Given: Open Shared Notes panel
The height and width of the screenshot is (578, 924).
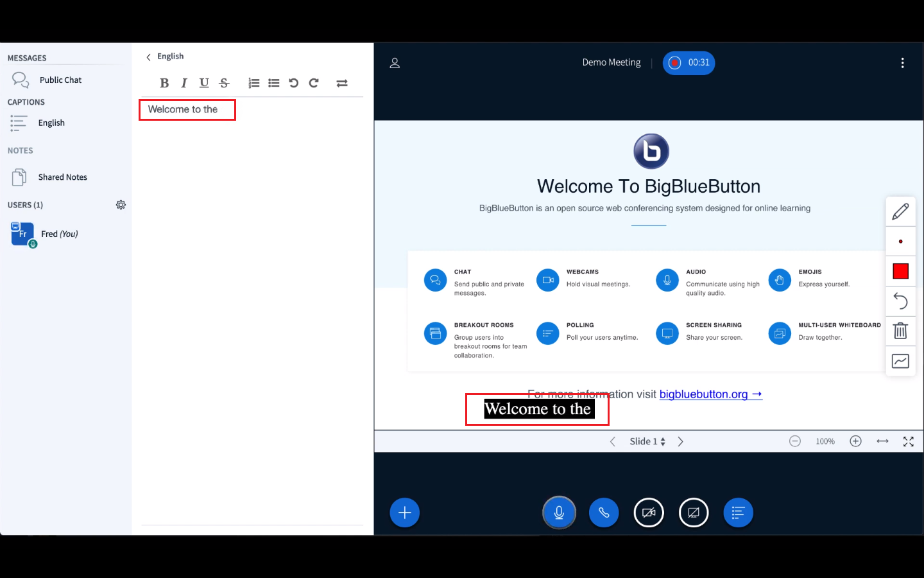Looking at the screenshot, I should coord(62,177).
